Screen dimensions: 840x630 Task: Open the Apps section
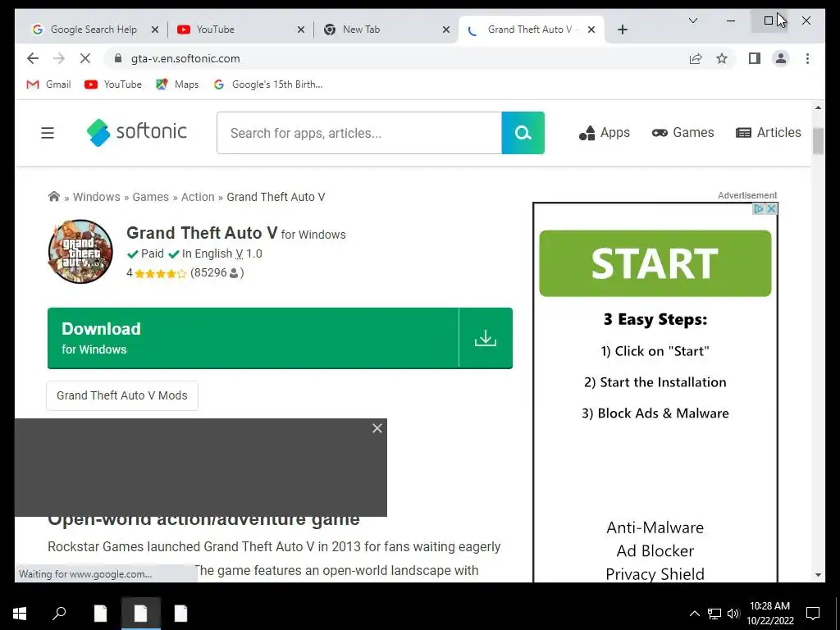click(605, 132)
